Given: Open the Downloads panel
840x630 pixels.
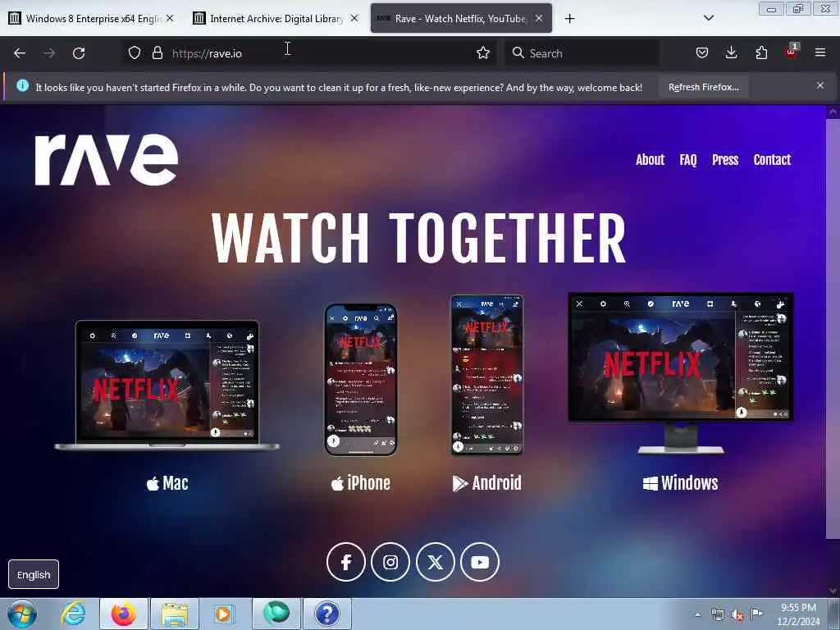Looking at the screenshot, I should pyautogui.click(x=731, y=52).
